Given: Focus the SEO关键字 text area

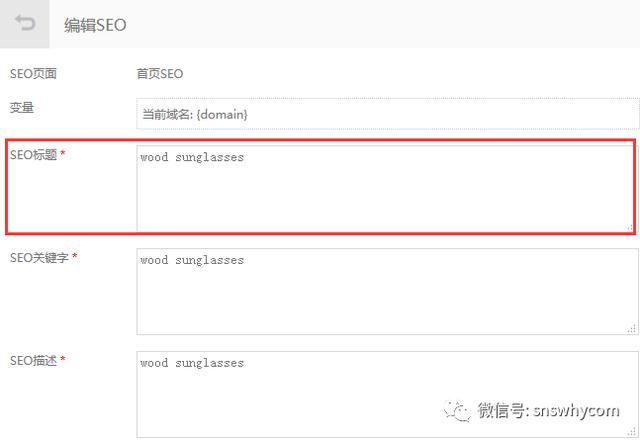Looking at the screenshot, I should tap(387, 291).
